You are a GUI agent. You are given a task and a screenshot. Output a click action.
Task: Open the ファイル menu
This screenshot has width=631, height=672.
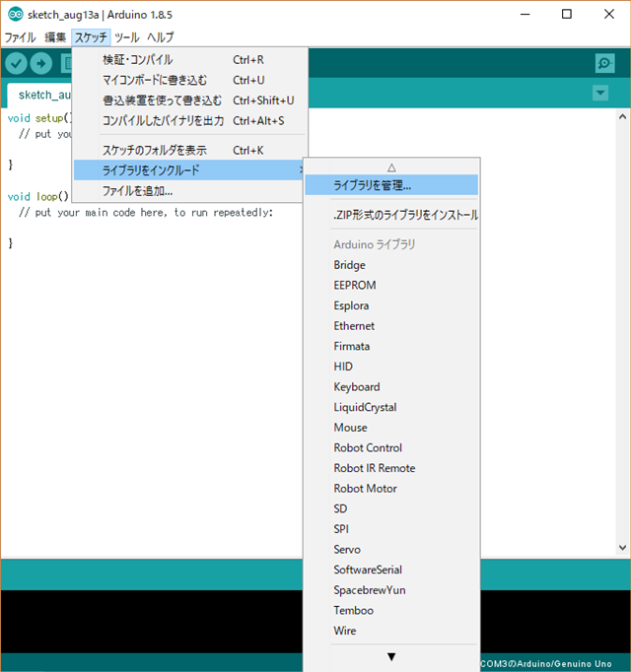(x=20, y=37)
